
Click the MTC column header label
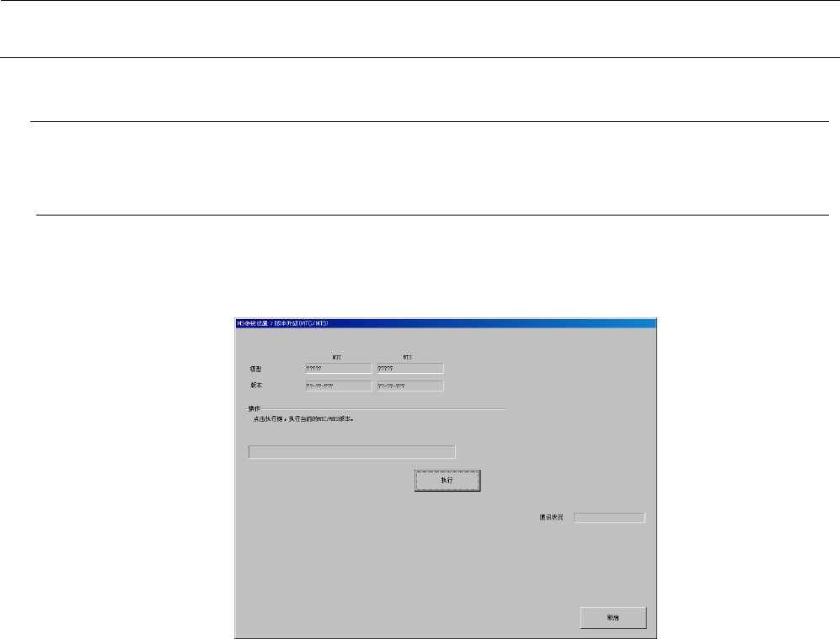pos(337,358)
